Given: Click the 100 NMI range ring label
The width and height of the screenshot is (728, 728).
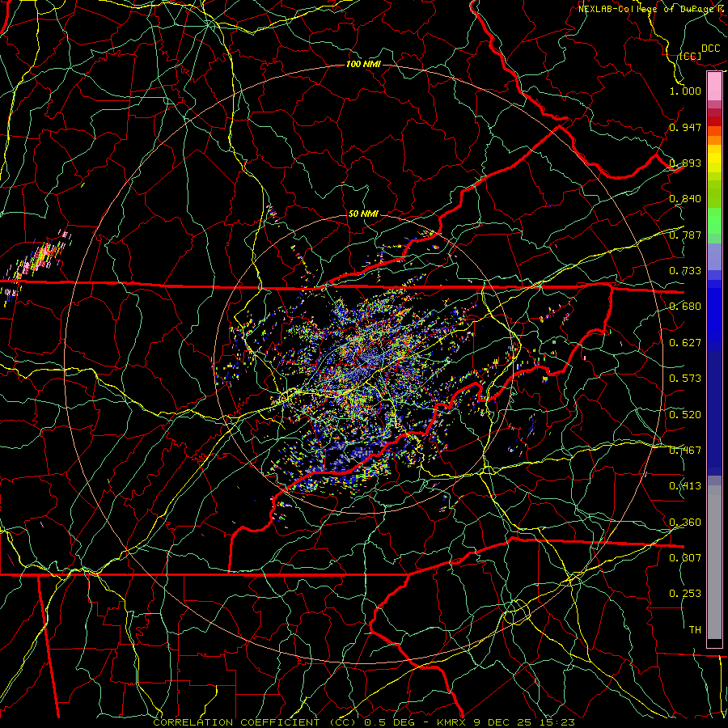Looking at the screenshot, I should [363, 64].
